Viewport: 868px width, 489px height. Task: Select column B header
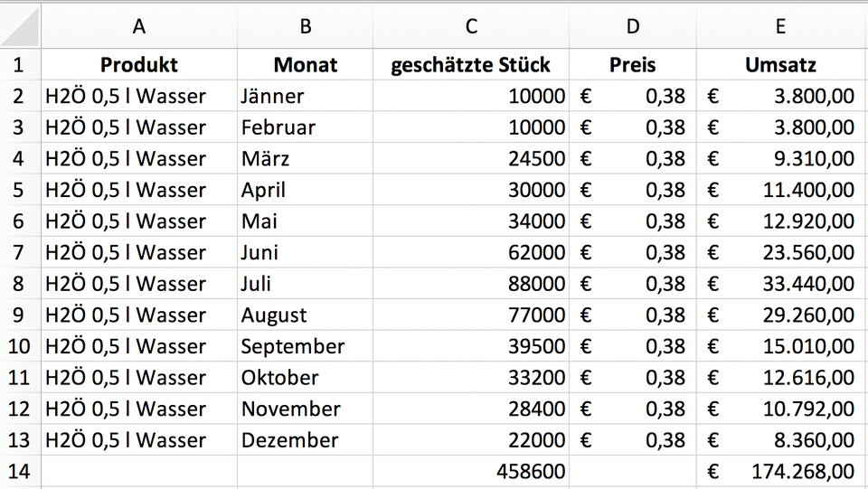point(305,26)
